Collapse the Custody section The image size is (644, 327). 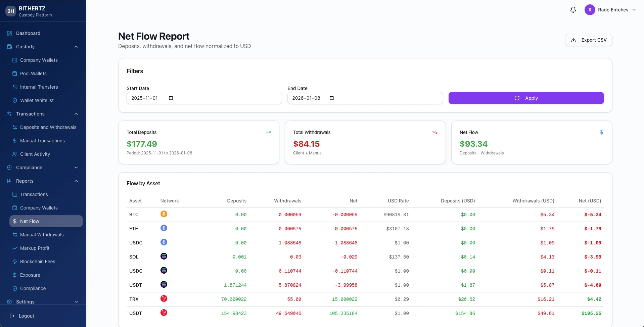[x=76, y=47]
